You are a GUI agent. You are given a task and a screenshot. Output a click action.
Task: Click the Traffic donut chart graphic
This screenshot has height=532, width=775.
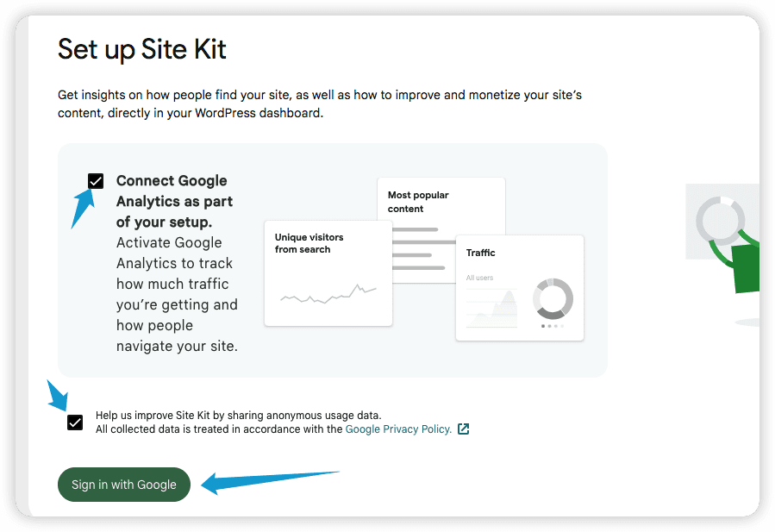coord(553,298)
